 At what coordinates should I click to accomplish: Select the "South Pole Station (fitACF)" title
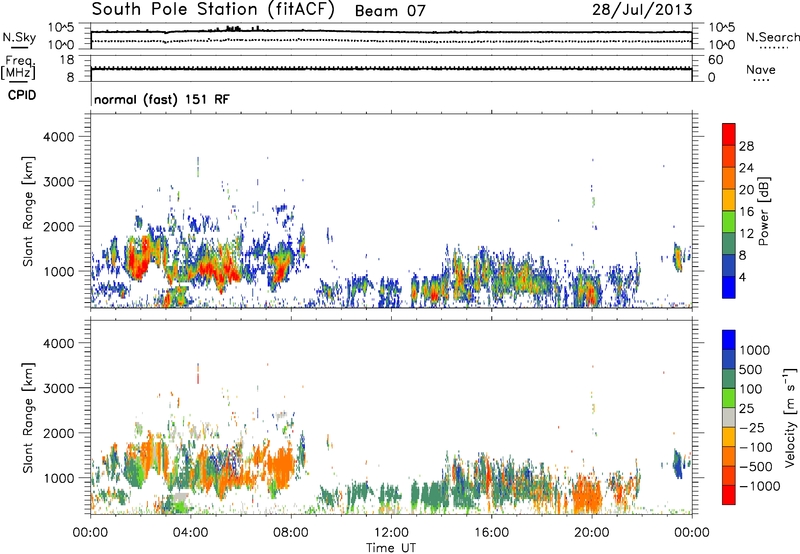tap(213, 10)
